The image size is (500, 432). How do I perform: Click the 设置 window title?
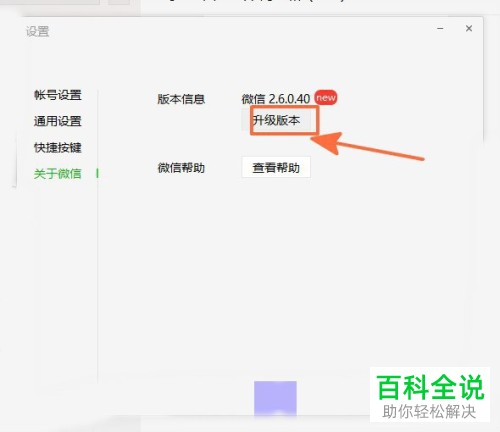[38, 32]
